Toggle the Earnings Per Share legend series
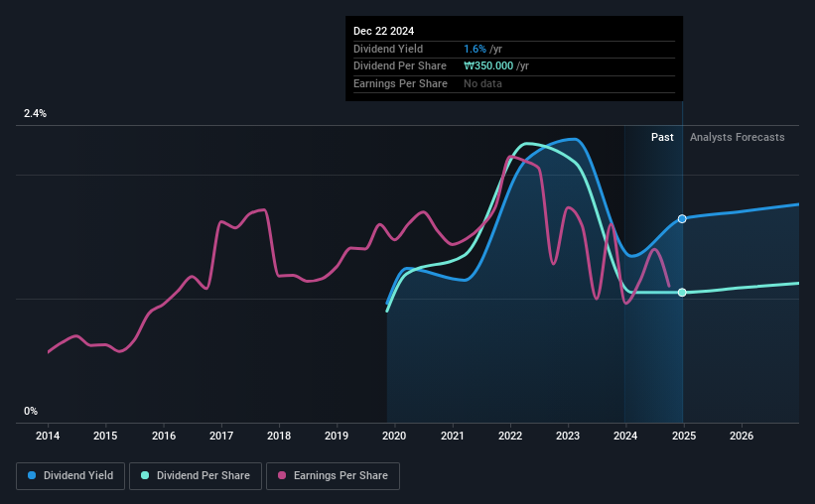The width and height of the screenshot is (815, 504). tap(333, 476)
